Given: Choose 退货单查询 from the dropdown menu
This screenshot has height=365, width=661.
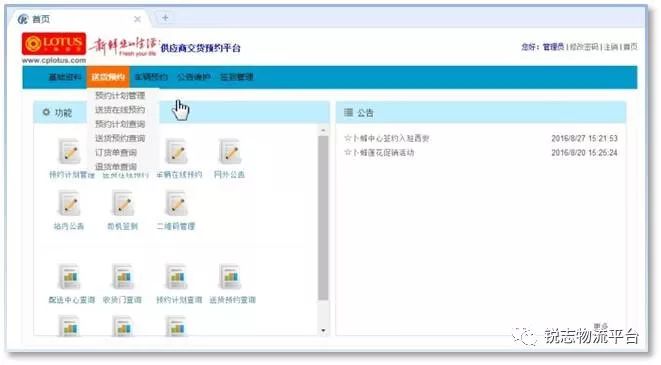Looking at the screenshot, I should click(x=116, y=166).
